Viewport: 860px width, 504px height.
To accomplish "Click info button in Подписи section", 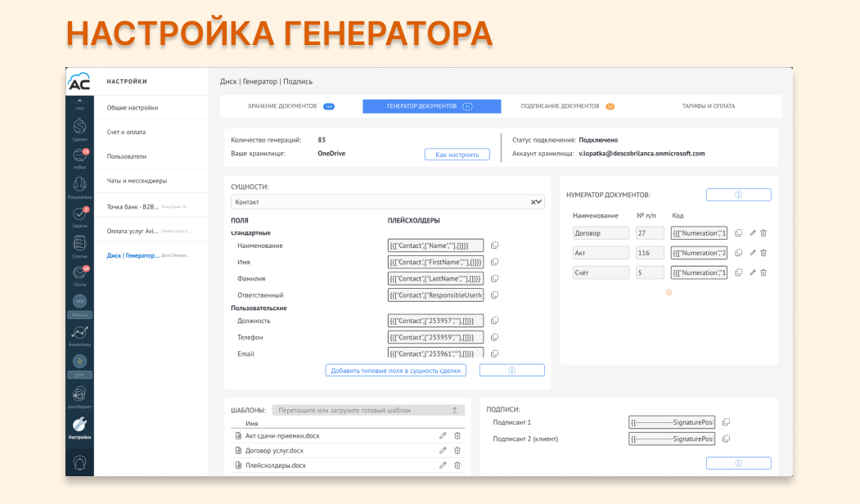I will [738, 463].
